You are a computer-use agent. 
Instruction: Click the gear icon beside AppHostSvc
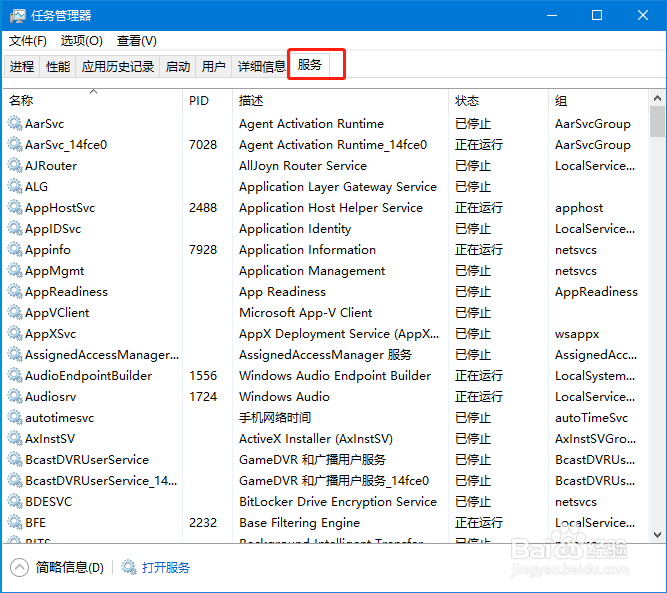coord(15,207)
